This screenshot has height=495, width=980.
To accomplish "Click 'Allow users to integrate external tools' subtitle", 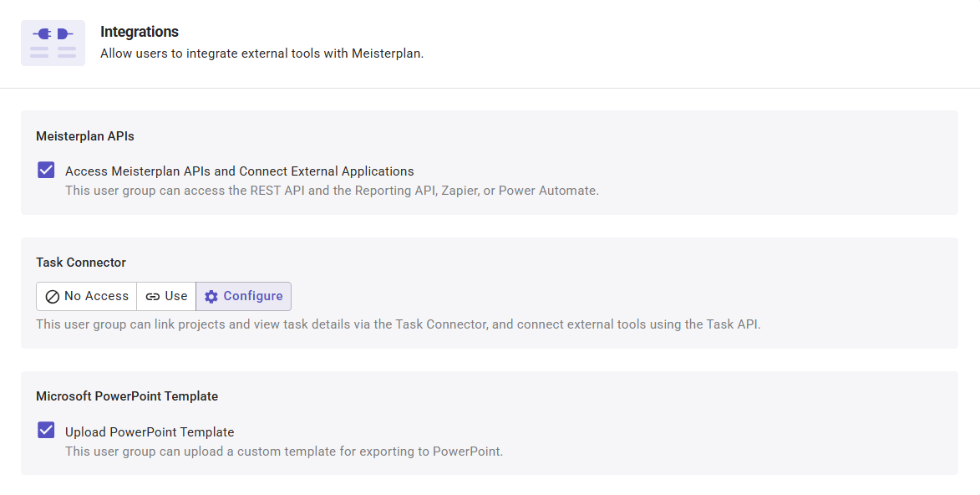I will coord(262,54).
